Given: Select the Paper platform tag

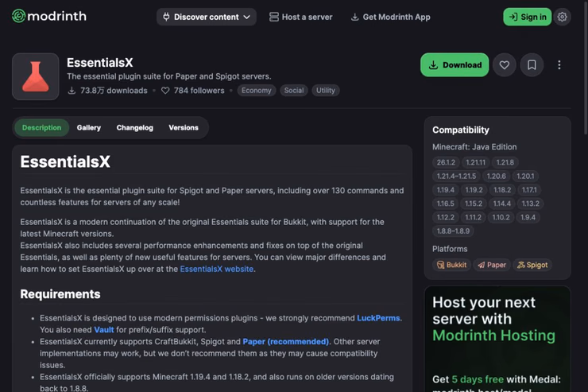Looking at the screenshot, I should pyautogui.click(x=492, y=265).
